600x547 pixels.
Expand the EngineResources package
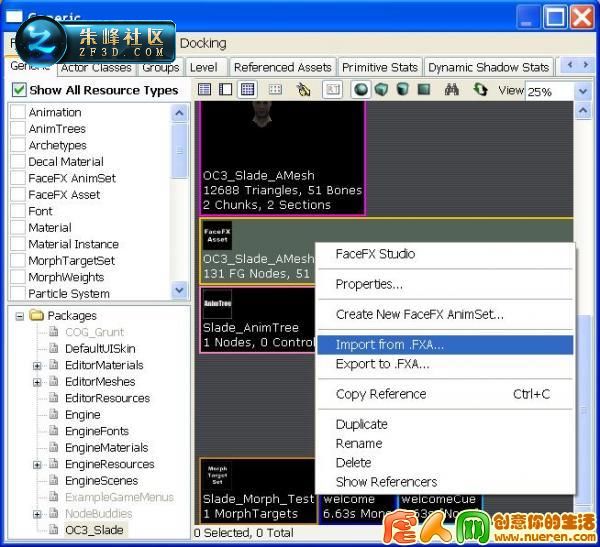(37, 465)
